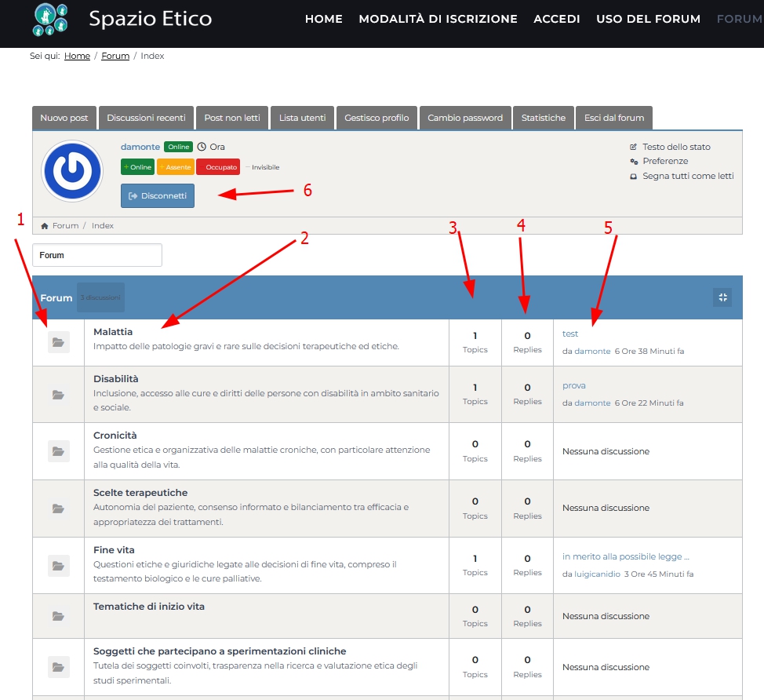Click the Fine vita folder icon

(59, 565)
